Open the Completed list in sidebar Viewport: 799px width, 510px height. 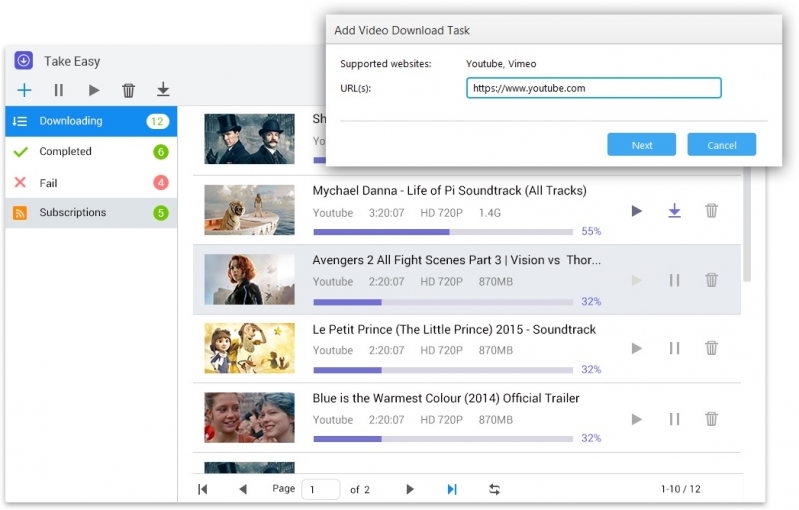(91, 152)
